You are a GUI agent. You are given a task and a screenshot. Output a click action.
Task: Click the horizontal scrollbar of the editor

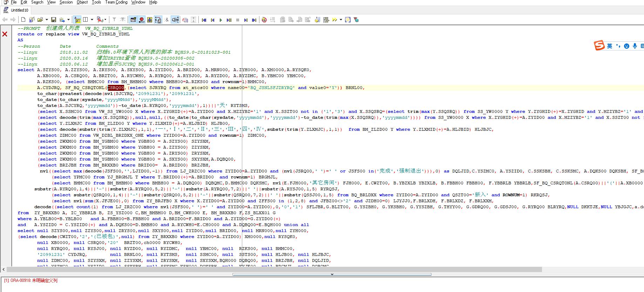(x=273, y=269)
